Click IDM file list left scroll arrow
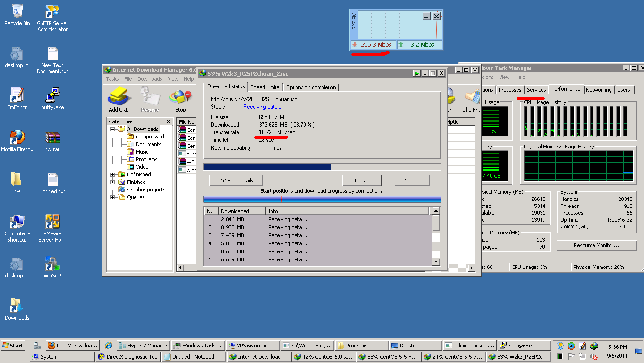This screenshot has width=644, height=363. (x=180, y=268)
